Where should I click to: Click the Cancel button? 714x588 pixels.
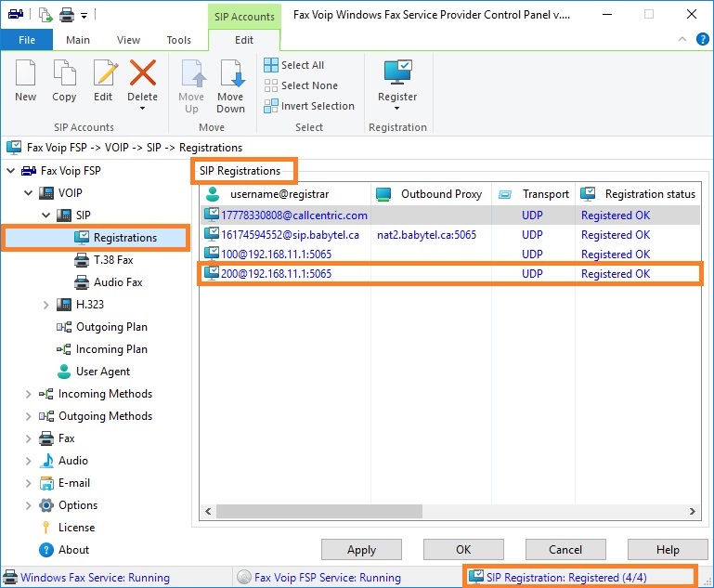[x=565, y=550]
